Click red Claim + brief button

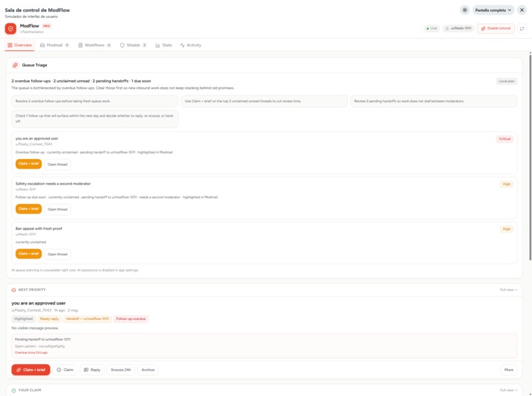31,370
